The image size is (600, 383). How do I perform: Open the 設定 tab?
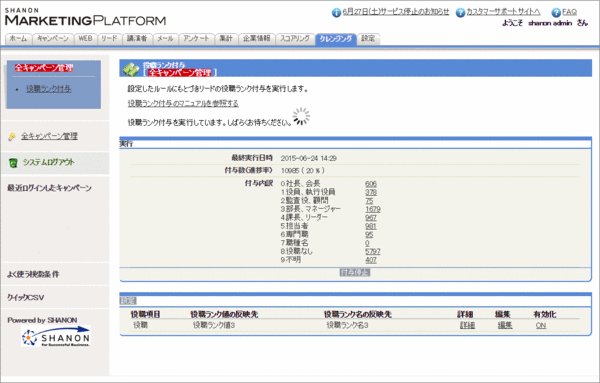click(368, 39)
